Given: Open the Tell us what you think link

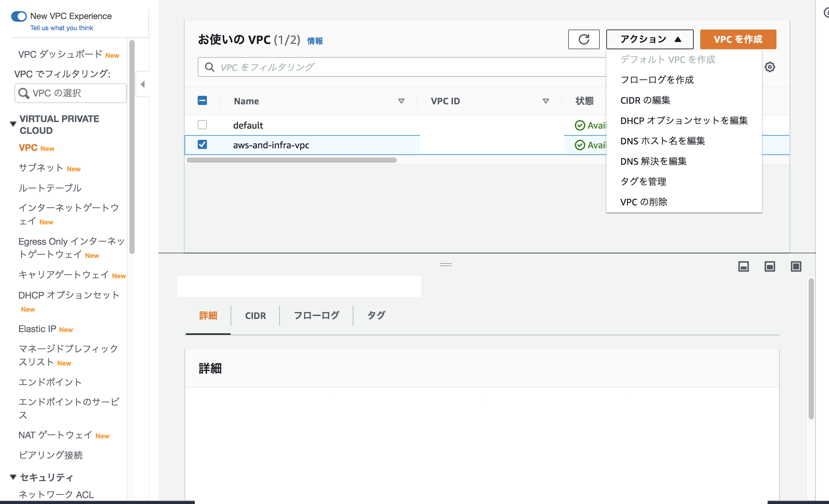Looking at the screenshot, I should (x=61, y=28).
